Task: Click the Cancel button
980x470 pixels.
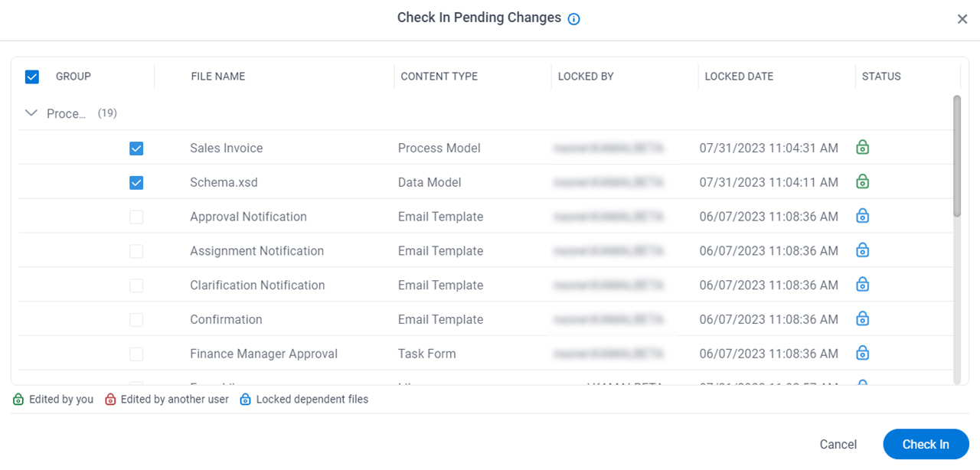Action: coord(838,444)
